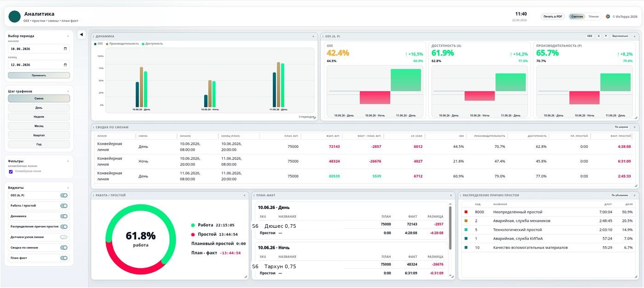Close the OEE (A, P) widget
Image resolution: width=644 pixels, height=288 pixels.
(x=634, y=36)
